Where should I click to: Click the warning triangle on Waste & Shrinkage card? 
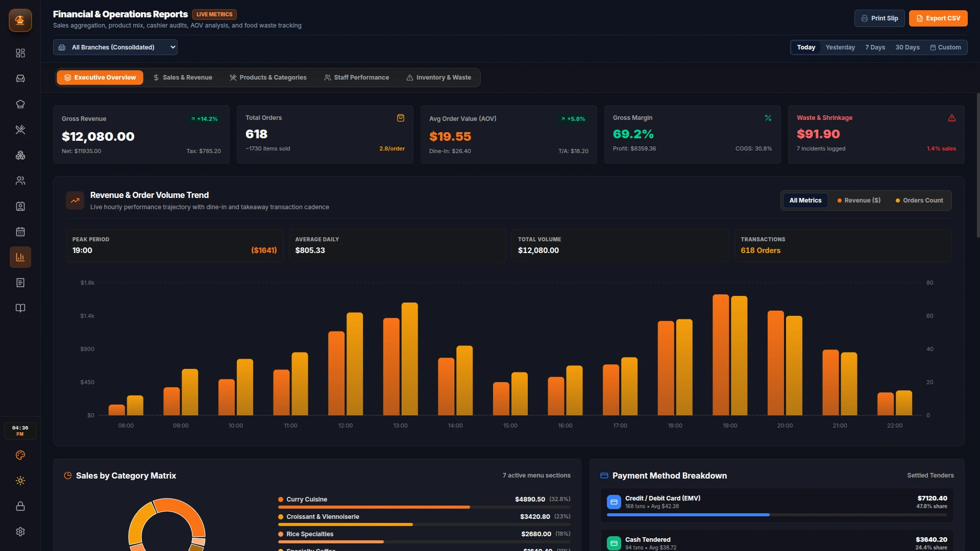952,118
